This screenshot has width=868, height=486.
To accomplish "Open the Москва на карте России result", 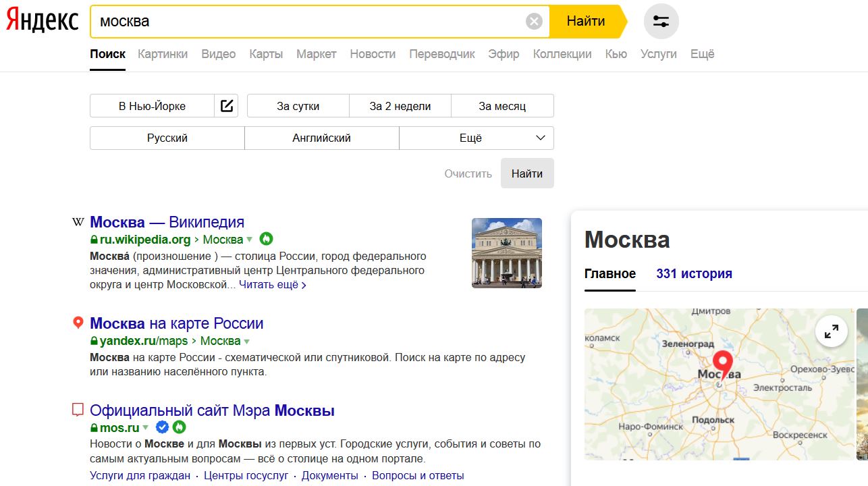I will 177,323.
